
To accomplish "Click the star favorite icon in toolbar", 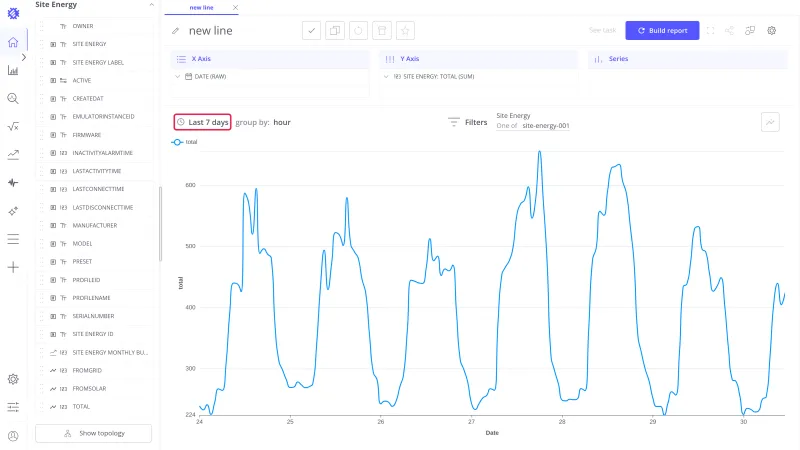I will point(405,31).
